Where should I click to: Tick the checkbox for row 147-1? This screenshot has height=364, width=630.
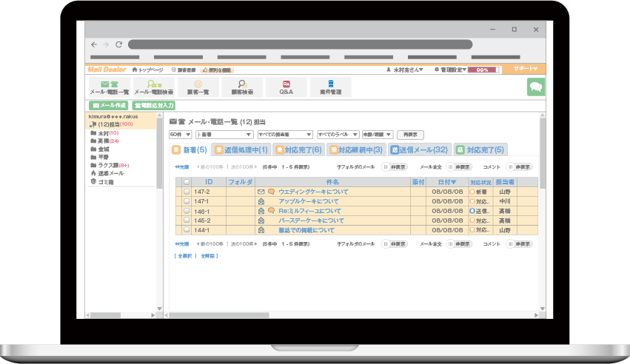(x=187, y=201)
